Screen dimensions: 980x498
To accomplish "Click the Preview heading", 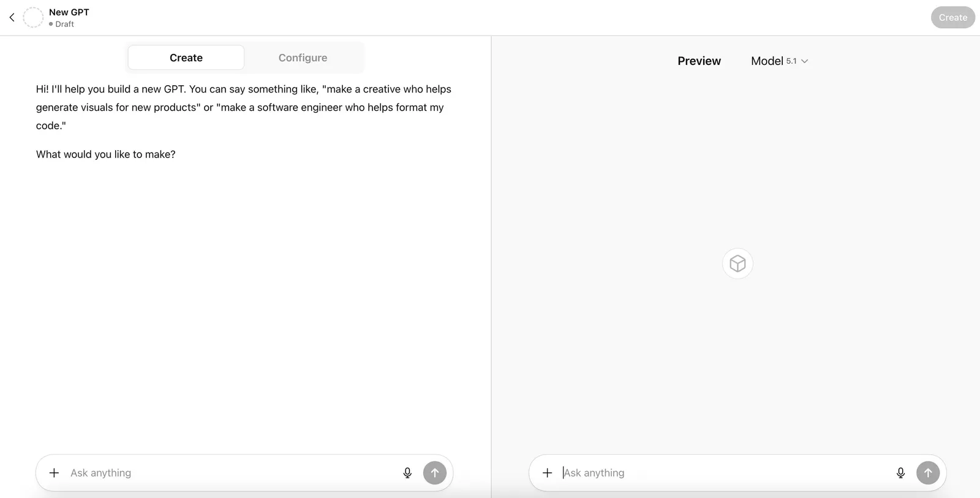I will (699, 61).
